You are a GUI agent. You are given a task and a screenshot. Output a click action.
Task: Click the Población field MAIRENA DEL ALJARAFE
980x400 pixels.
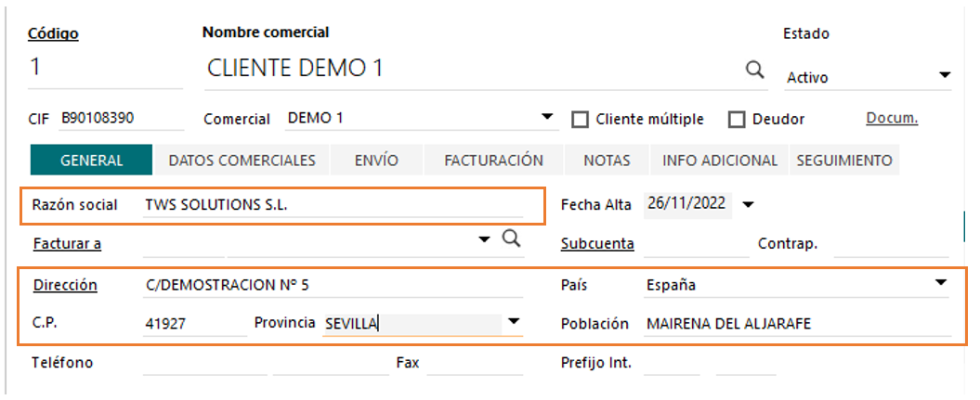tap(798, 324)
